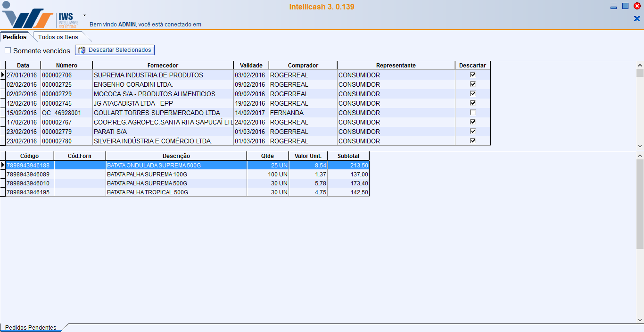
Task: Click the row indicator beside 27/01/2016
Action: pyautogui.click(x=3, y=75)
